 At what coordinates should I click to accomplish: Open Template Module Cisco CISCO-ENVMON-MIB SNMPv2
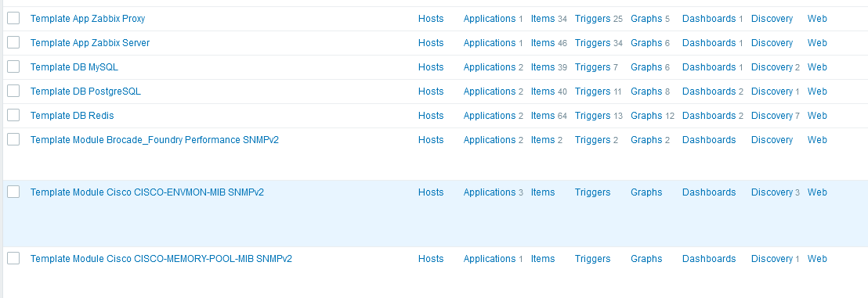pyautogui.click(x=147, y=192)
